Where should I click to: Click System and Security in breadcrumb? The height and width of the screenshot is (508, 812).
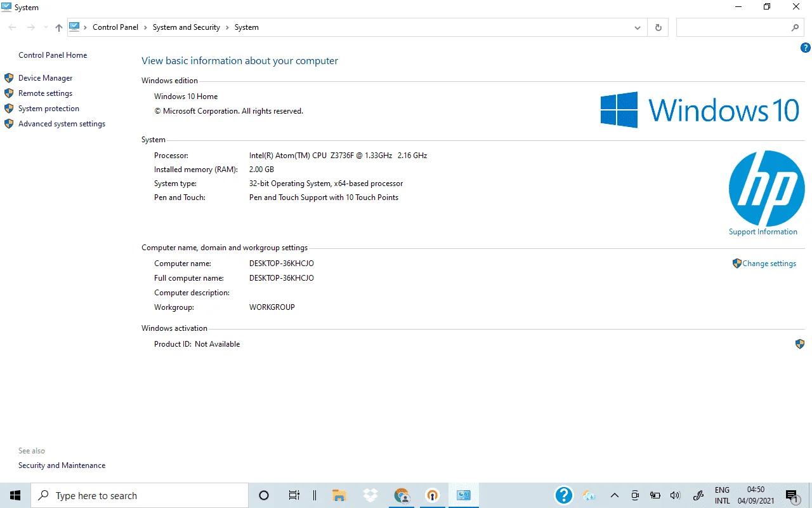(x=187, y=27)
